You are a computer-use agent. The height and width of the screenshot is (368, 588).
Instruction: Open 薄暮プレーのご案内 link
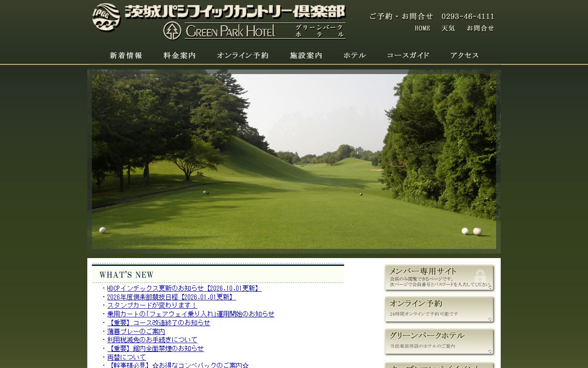(136, 332)
